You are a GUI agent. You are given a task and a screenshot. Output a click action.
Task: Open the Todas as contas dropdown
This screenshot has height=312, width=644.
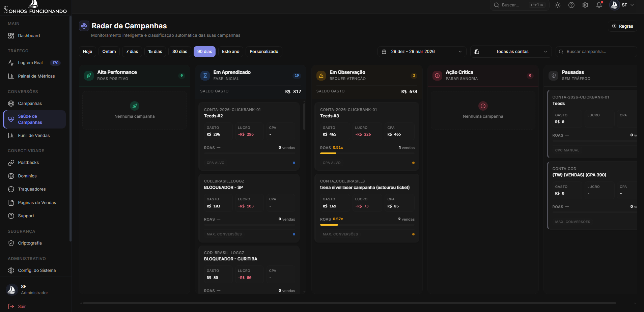(511, 52)
